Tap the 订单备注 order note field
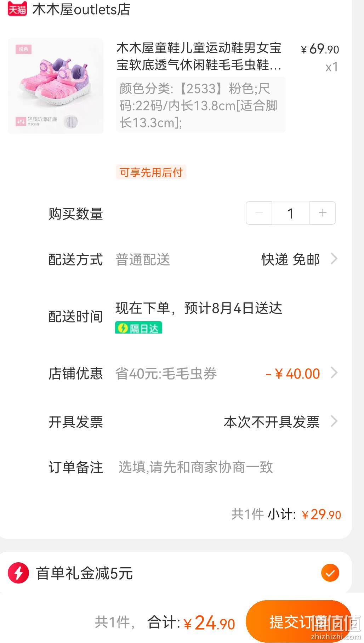This screenshot has width=364, height=643. coord(195,467)
